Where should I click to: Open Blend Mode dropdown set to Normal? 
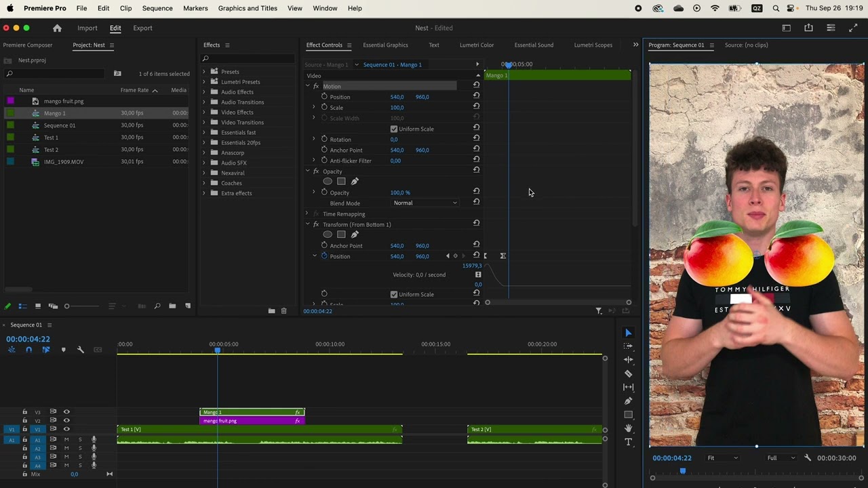click(425, 203)
